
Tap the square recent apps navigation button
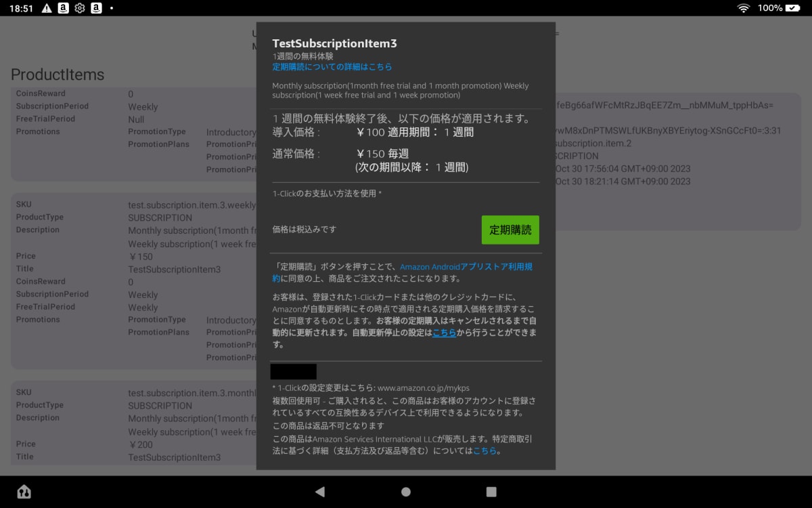pos(491,492)
